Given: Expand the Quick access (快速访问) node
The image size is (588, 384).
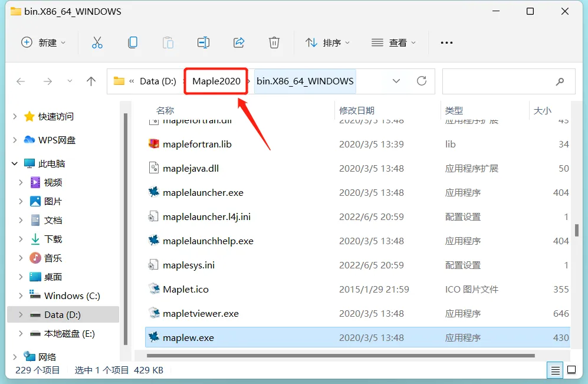Looking at the screenshot, I should [x=15, y=116].
